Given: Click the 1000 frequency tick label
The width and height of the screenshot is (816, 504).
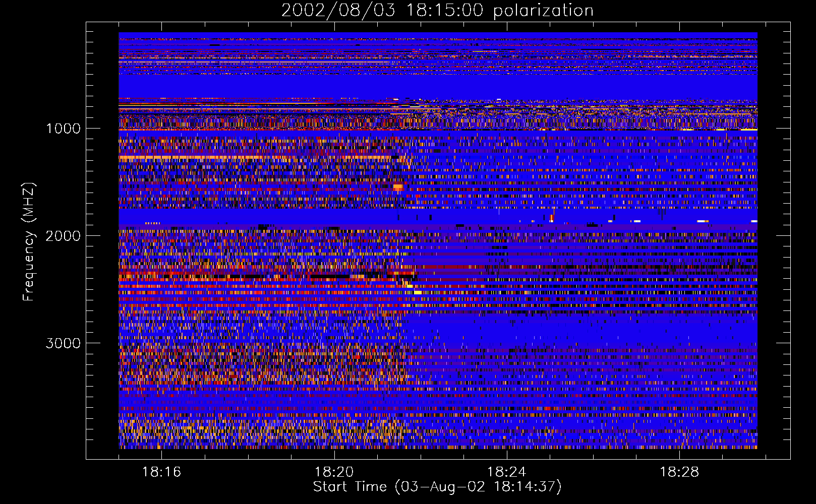Looking at the screenshot, I should coord(63,129).
